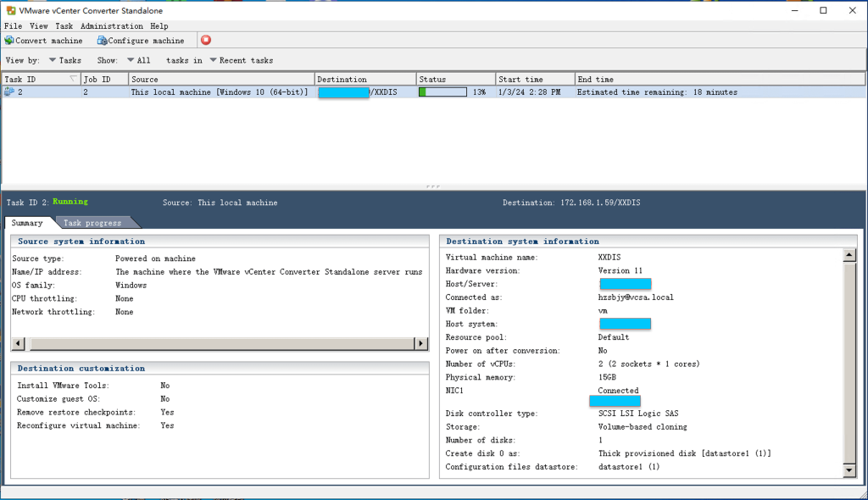Click the start time '1/3/24 2:28 PM'
Screen dimensions: 868x500
pos(529,92)
